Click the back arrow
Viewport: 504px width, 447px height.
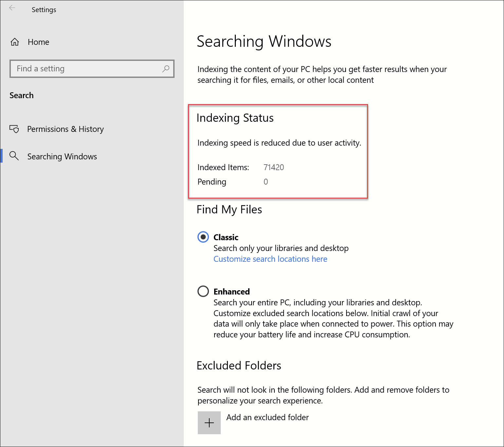(12, 8)
